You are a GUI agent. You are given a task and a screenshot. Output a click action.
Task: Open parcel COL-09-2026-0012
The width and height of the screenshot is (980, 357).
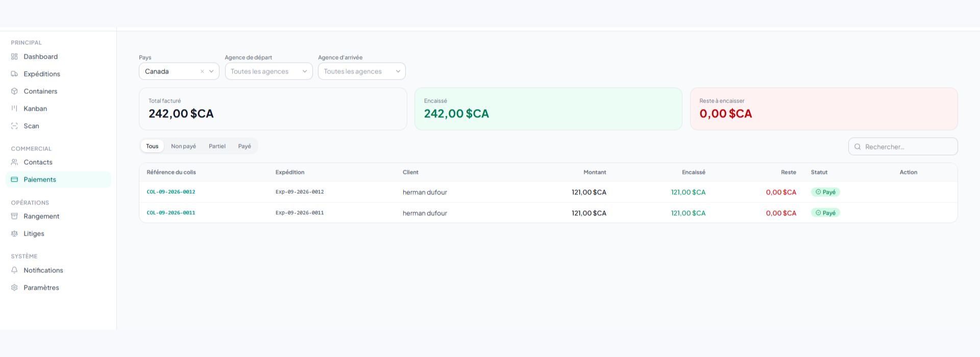(171, 192)
